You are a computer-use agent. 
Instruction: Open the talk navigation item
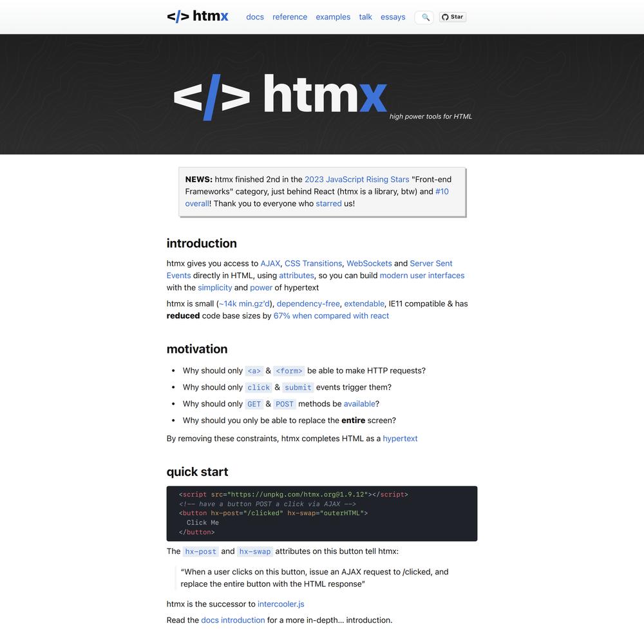tap(366, 17)
